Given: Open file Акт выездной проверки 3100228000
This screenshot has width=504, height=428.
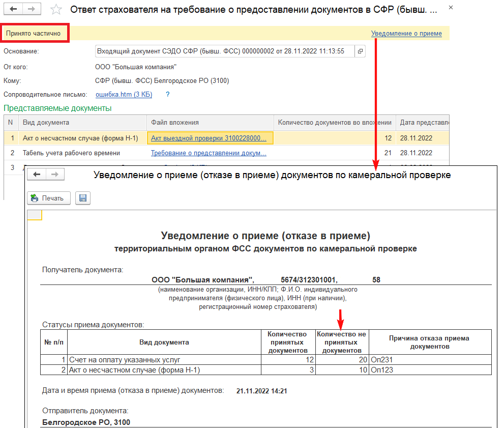Looking at the screenshot, I should click(209, 138).
